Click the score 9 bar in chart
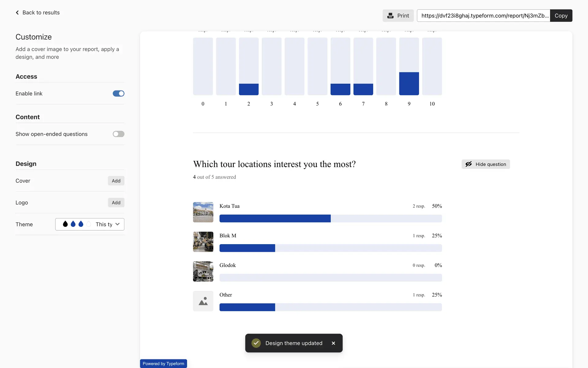This screenshot has height=368, width=588. click(409, 83)
